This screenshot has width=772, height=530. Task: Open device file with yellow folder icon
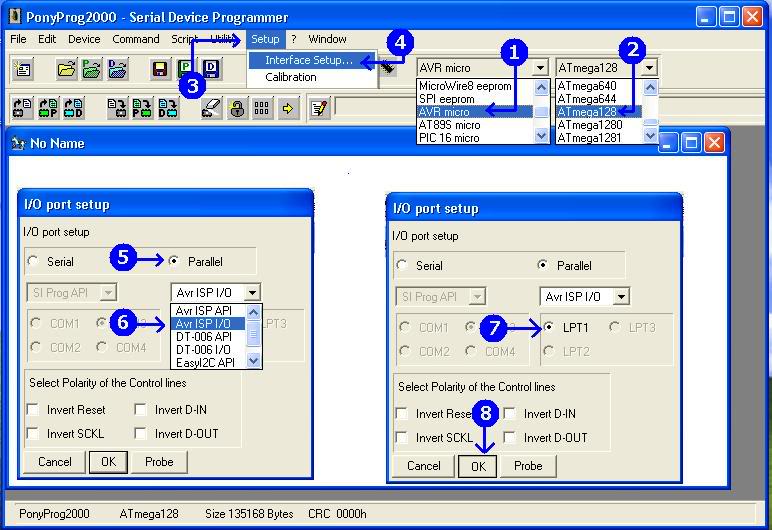[x=66, y=69]
